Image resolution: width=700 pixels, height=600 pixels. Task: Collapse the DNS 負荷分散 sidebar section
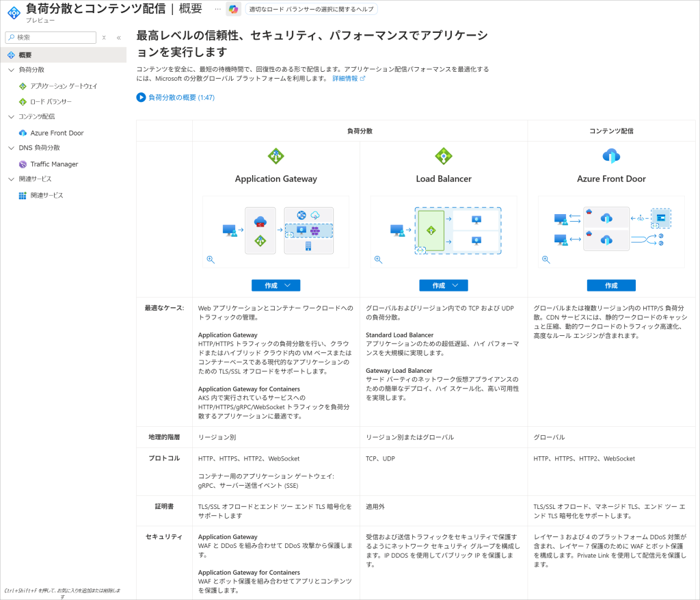click(10, 148)
